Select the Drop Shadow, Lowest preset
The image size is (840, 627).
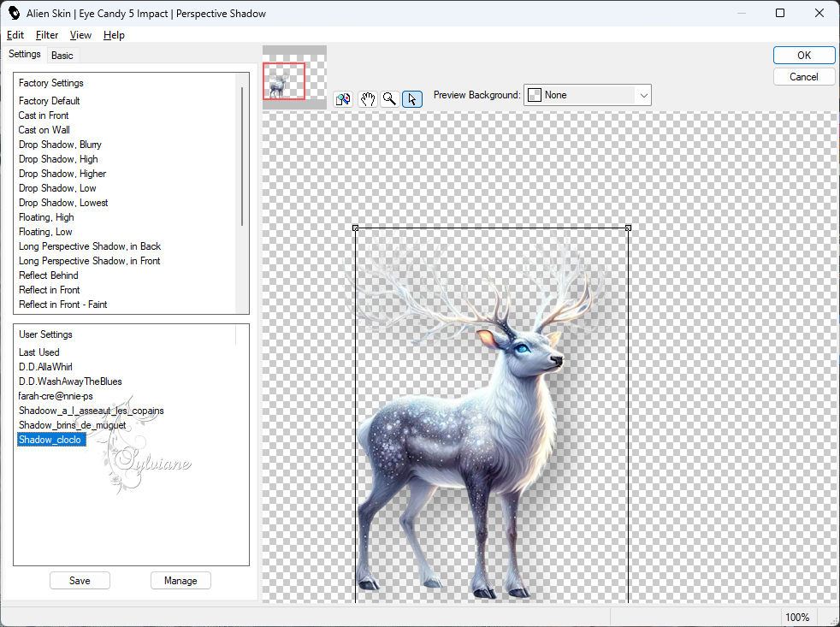(x=63, y=202)
